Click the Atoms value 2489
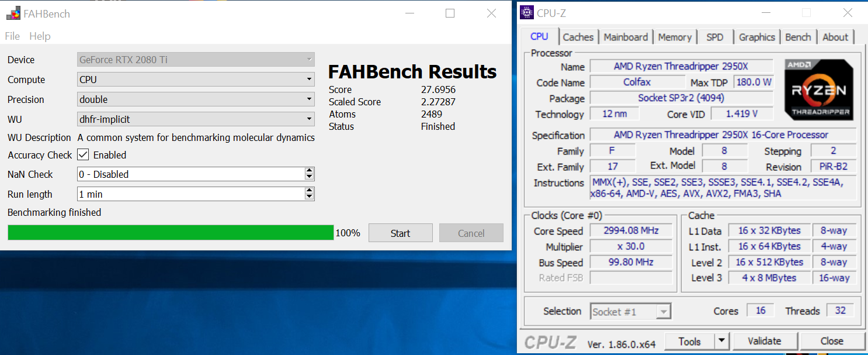The width and height of the screenshot is (868, 355). (432, 114)
